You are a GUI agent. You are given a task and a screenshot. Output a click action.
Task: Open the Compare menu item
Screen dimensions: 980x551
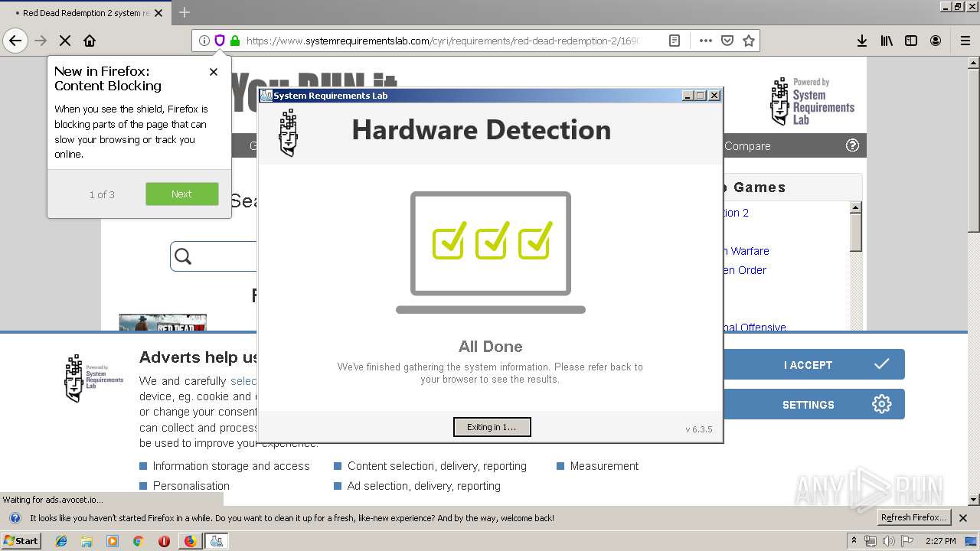747,146
